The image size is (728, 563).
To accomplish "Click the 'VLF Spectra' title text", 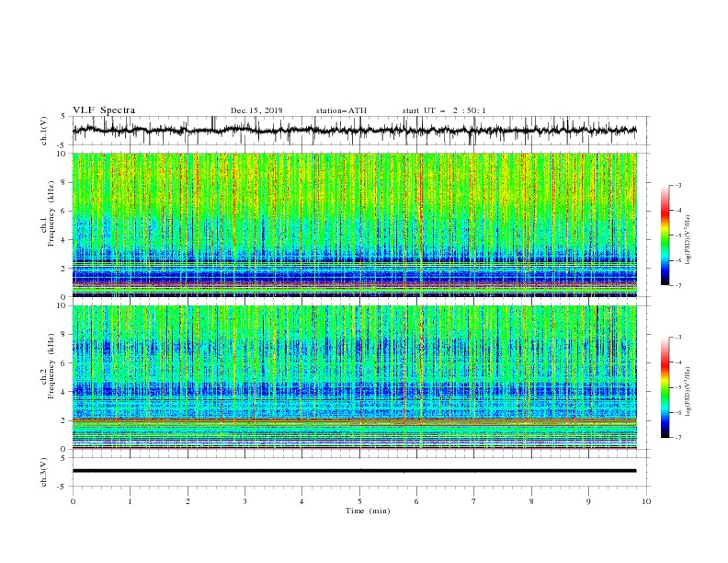I will [x=104, y=110].
